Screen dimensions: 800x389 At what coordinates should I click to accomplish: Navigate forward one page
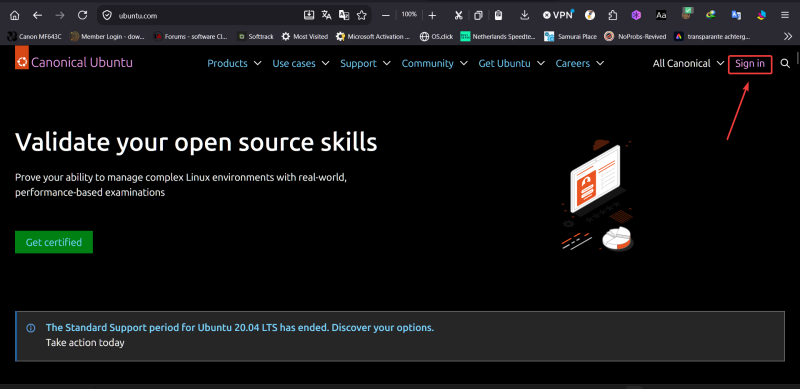60,15
